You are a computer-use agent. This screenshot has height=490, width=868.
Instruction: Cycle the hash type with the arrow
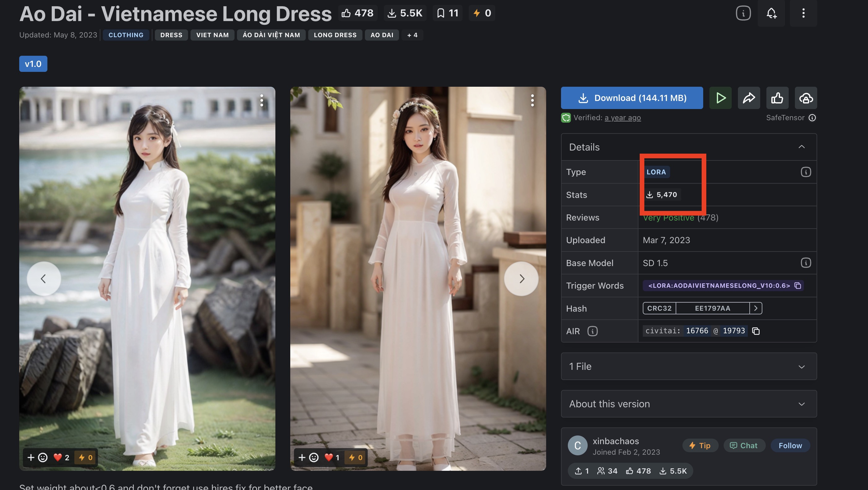(x=756, y=308)
